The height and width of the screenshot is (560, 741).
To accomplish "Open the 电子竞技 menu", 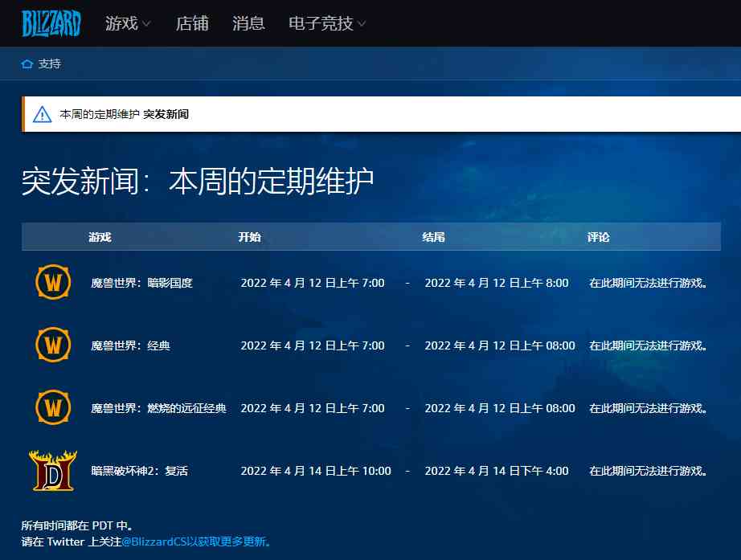I will (321, 23).
